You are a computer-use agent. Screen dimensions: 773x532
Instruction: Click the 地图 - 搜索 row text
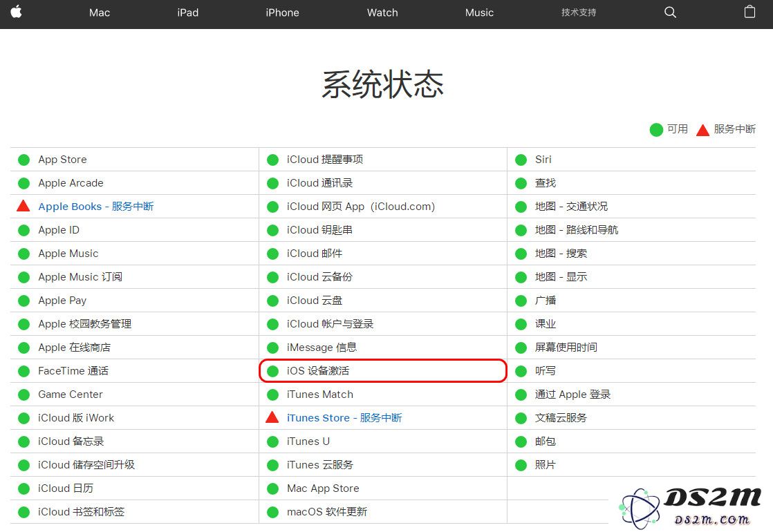click(x=561, y=253)
